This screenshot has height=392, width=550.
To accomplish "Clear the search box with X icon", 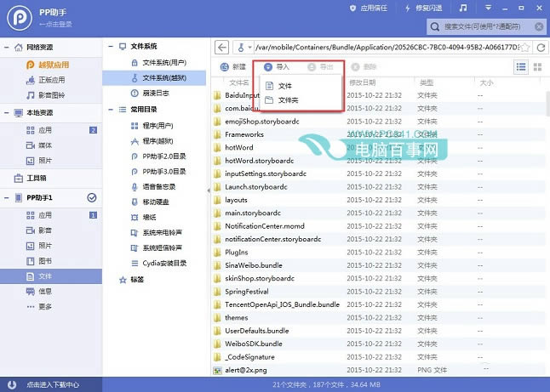I will (539, 26).
